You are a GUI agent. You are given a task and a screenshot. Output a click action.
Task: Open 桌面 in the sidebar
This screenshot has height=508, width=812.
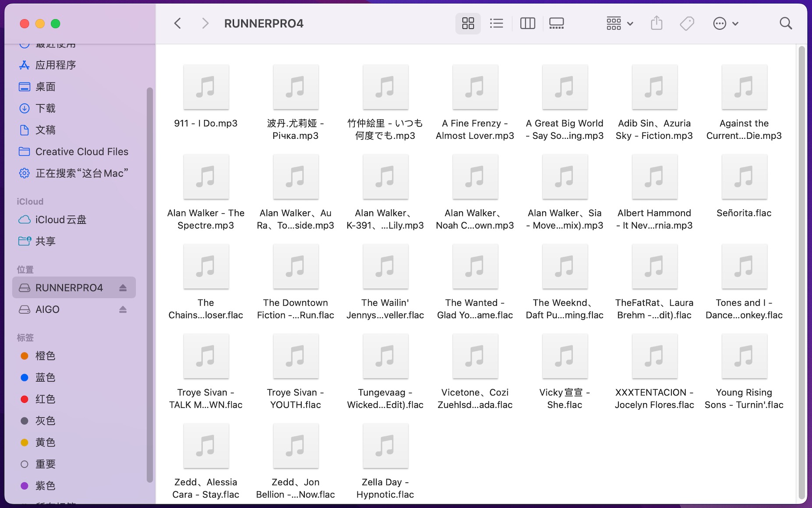tap(74, 87)
